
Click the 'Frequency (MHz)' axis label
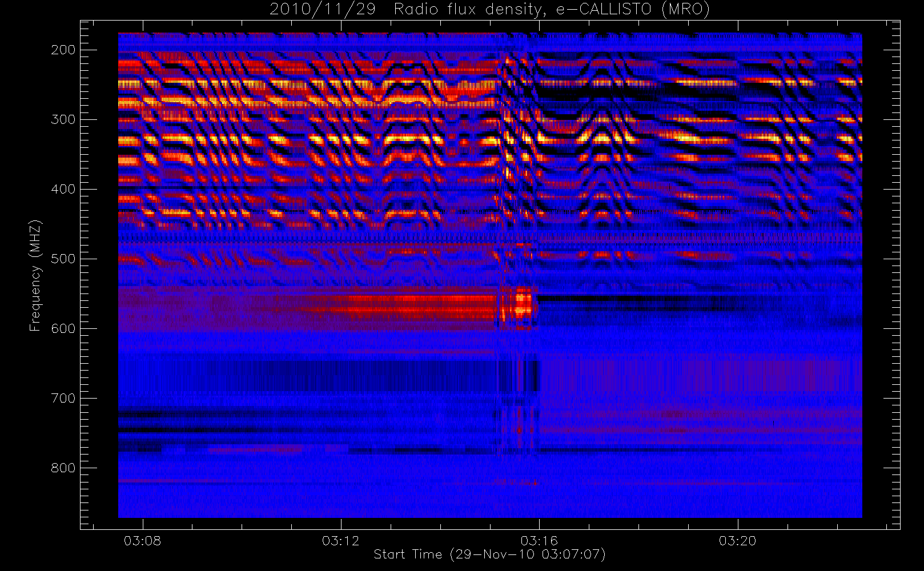tap(35, 275)
